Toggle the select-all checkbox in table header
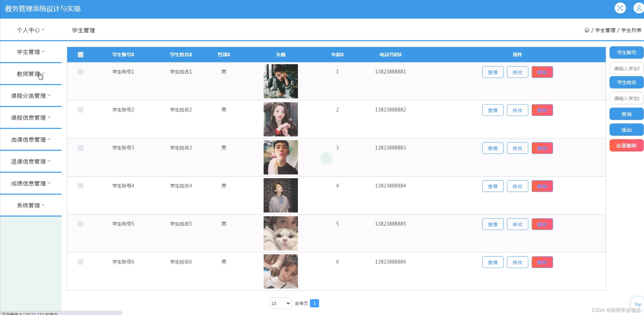 click(80, 55)
